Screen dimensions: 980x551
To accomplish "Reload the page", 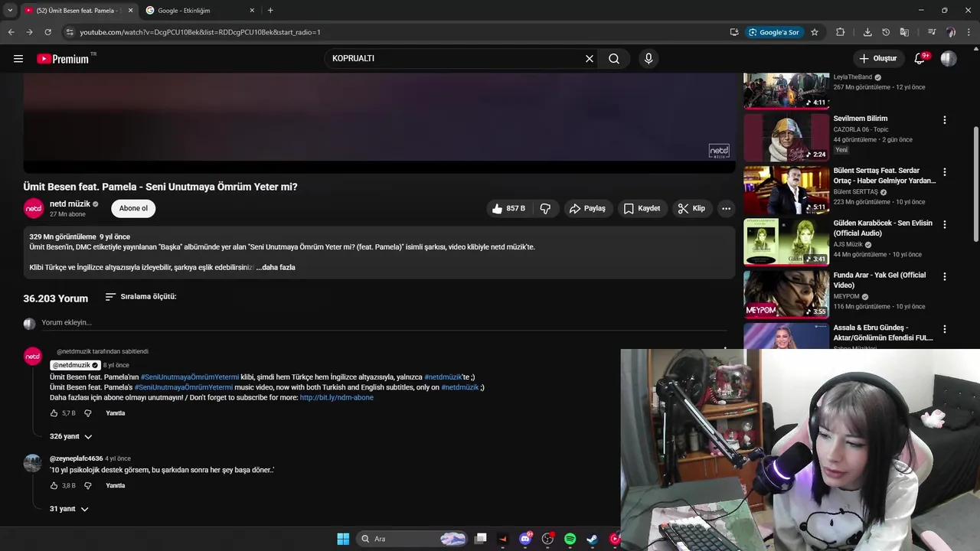I will (47, 32).
